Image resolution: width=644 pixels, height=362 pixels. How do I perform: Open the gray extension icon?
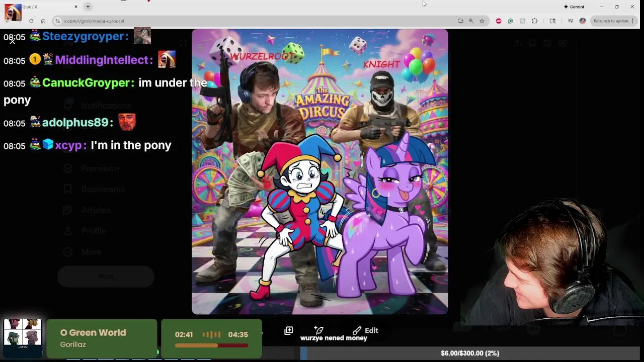click(x=522, y=21)
